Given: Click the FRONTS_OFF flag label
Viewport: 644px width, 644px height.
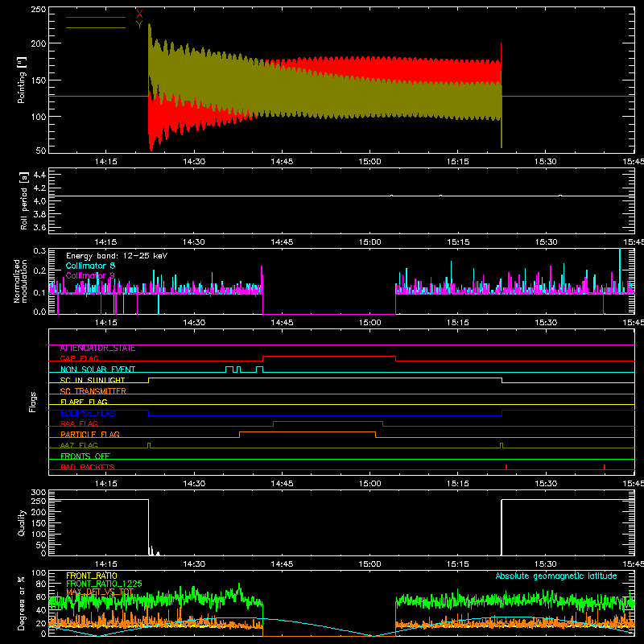Looking at the screenshot, I should pos(85,456).
